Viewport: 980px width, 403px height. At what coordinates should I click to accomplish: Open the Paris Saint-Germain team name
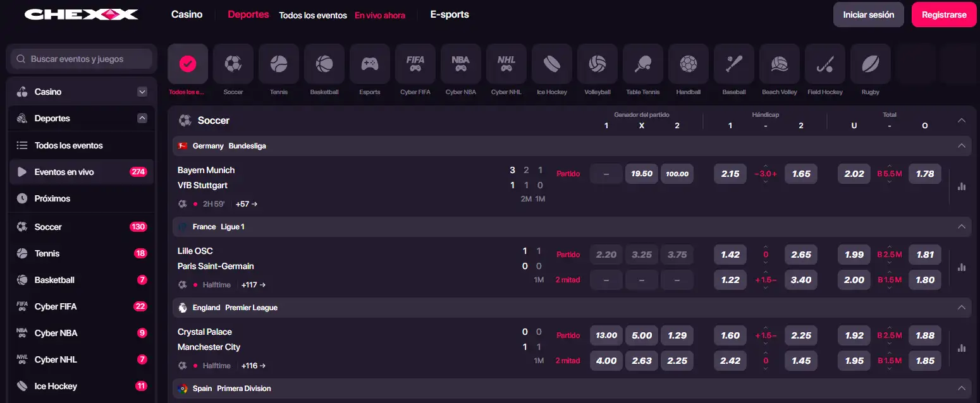pos(216,266)
